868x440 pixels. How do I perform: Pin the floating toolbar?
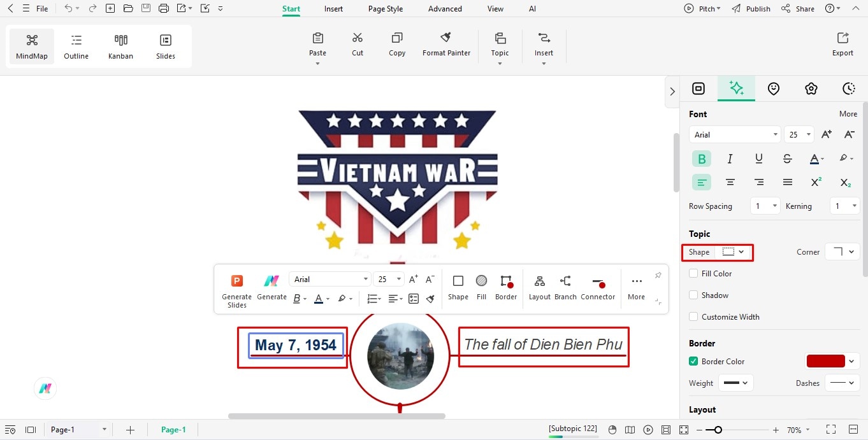(658, 275)
